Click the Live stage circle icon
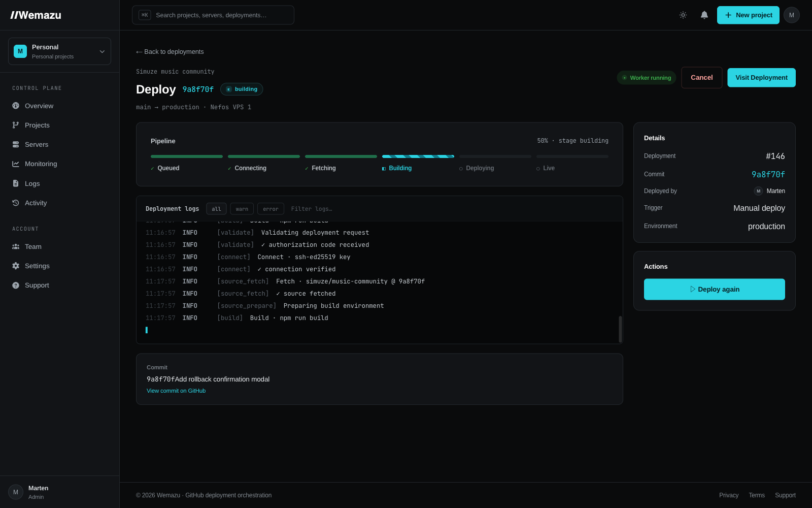The image size is (812, 508). click(x=538, y=169)
